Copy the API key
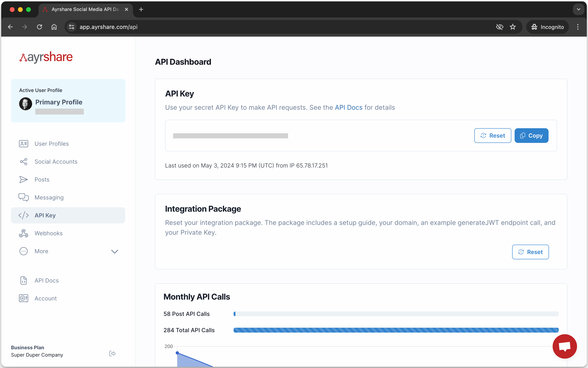Screen dimensions: 588x368 click(x=531, y=136)
